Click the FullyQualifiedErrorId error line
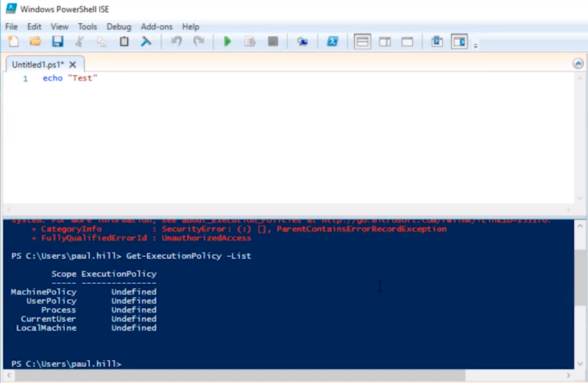The width and height of the screenshot is (588, 383). point(141,238)
